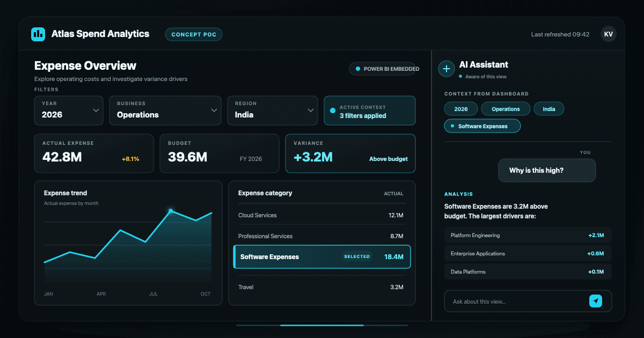Click the +8.1% change indicator
Screen dimensions: 644x338
(130, 159)
